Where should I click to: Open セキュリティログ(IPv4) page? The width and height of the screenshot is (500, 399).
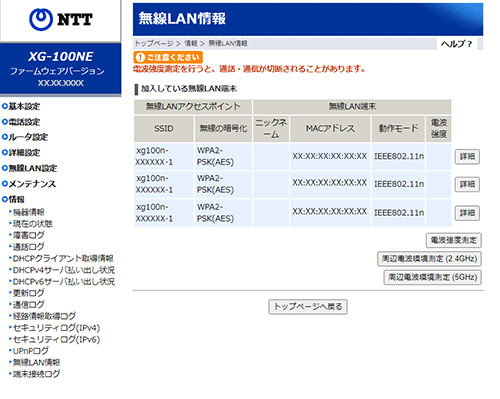[x=56, y=328]
